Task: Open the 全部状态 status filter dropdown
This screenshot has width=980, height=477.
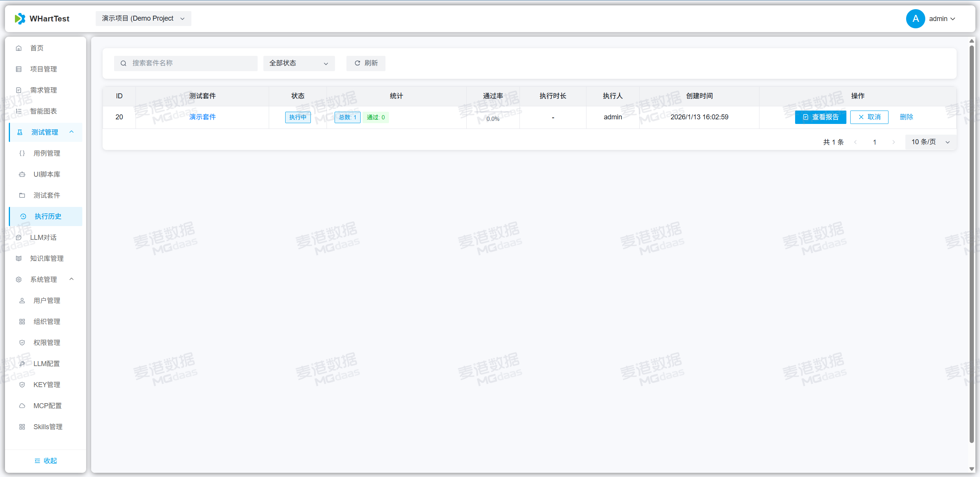Action: [299, 63]
